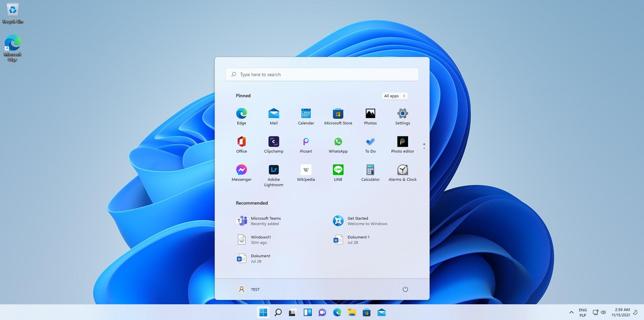
Task: Click the Power button in Start menu
Action: (x=405, y=289)
